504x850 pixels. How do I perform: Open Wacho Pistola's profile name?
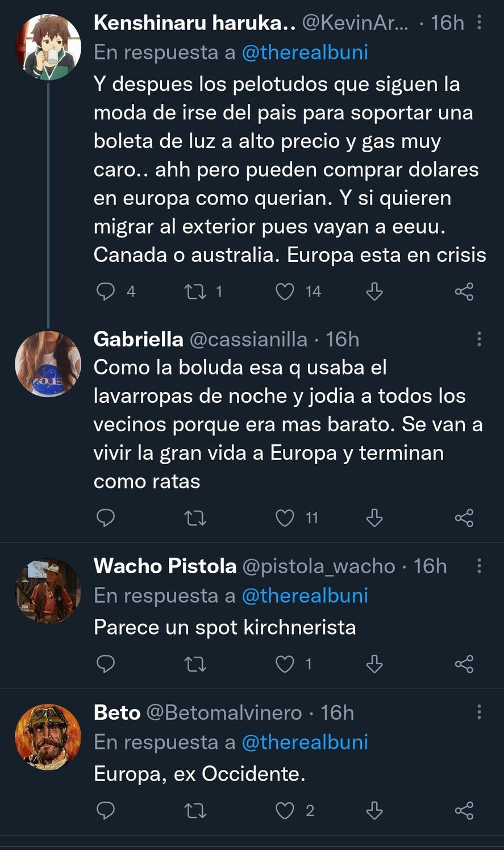pos(165,566)
